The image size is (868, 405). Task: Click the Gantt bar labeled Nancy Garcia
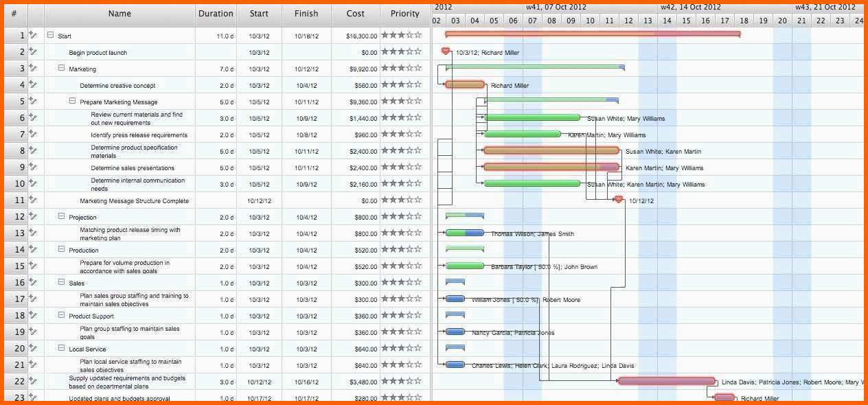455,332
